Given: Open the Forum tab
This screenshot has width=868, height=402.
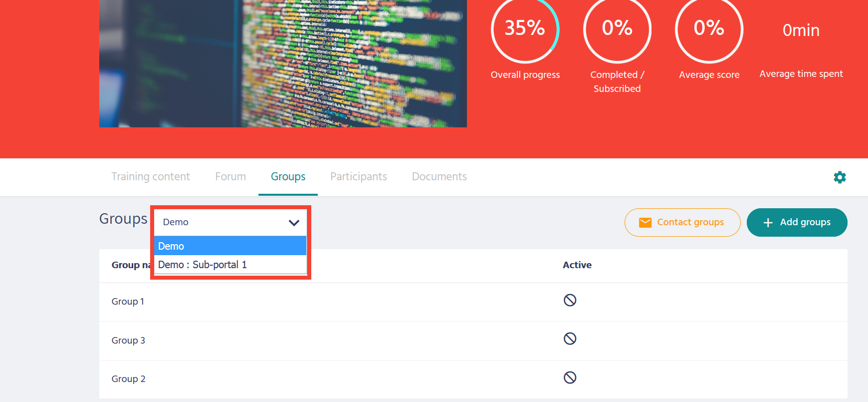Looking at the screenshot, I should [x=230, y=177].
